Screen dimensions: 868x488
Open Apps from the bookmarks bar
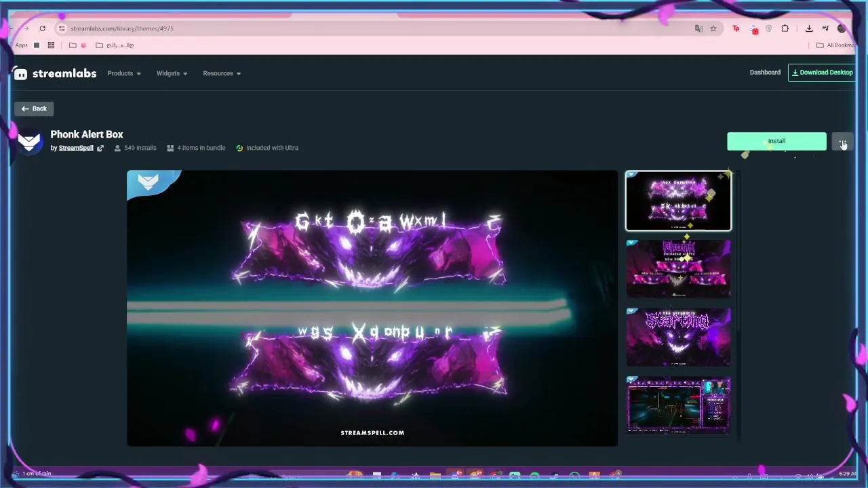pyautogui.click(x=22, y=45)
